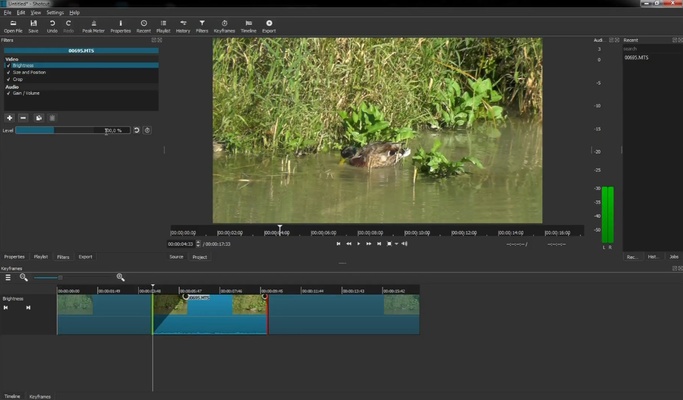The width and height of the screenshot is (683, 400).
Task: Open the zoom options dropdown arrow
Action: point(396,244)
